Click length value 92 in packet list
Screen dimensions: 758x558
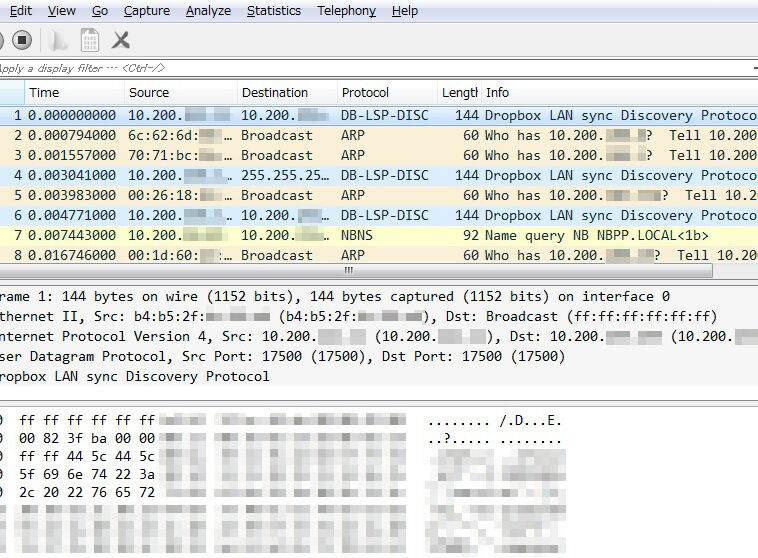point(470,235)
